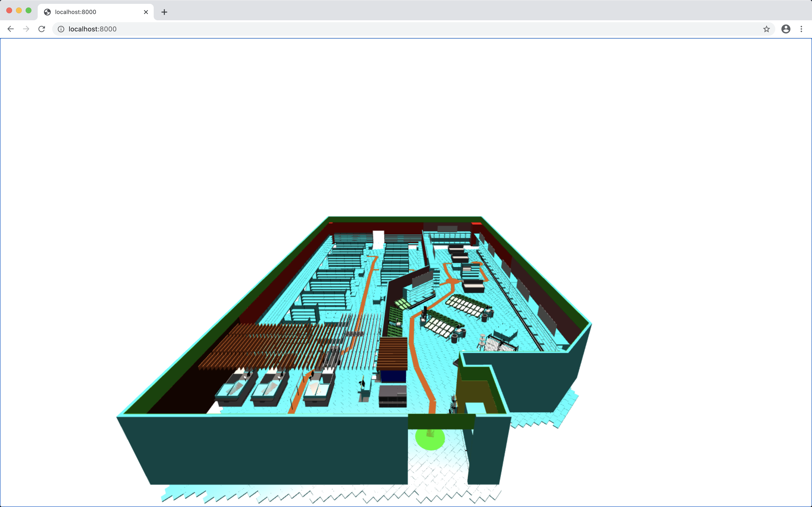Image resolution: width=812 pixels, height=507 pixels.
Task: Click the forward navigation arrow
Action: point(26,29)
